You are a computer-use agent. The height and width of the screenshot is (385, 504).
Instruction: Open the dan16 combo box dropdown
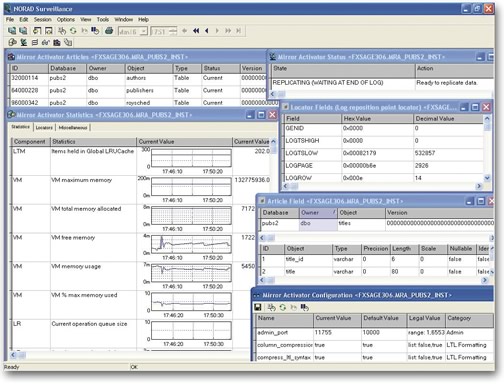point(143,31)
